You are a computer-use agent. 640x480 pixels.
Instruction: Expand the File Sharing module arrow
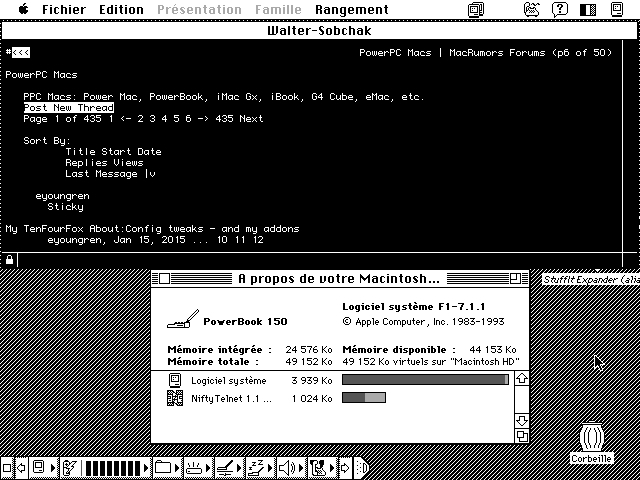click(x=177, y=467)
